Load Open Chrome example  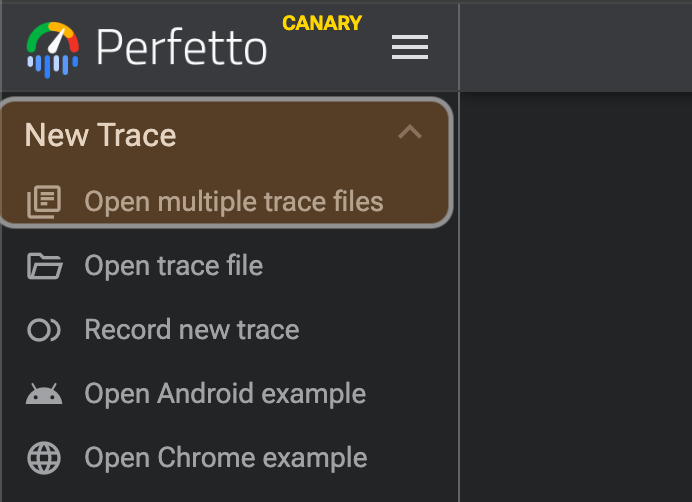(x=225, y=458)
